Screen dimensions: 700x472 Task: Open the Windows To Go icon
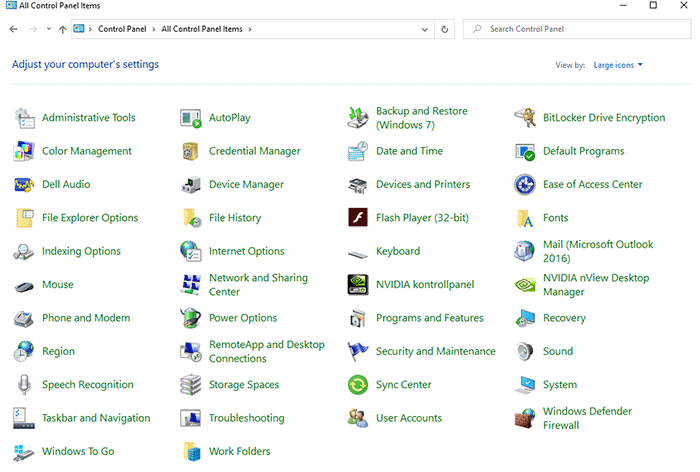(x=24, y=452)
